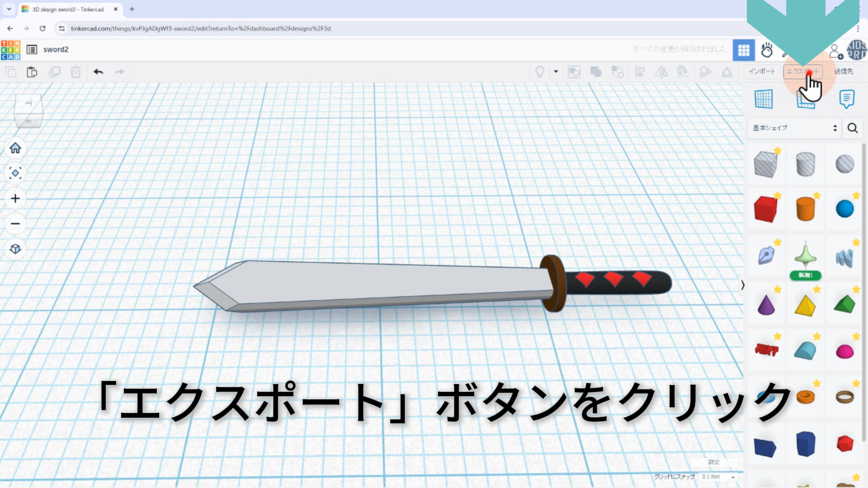Click the Workplane tool icon
The image size is (868, 488).
coord(764,99)
